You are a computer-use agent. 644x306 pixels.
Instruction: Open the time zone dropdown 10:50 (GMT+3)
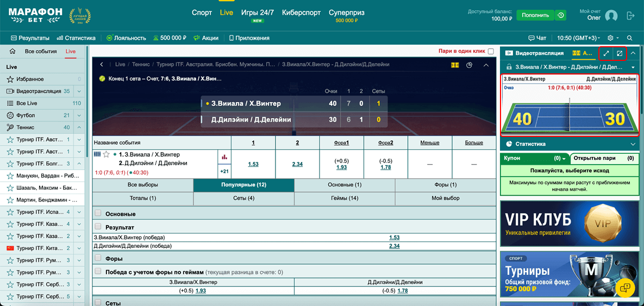point(579,38)
